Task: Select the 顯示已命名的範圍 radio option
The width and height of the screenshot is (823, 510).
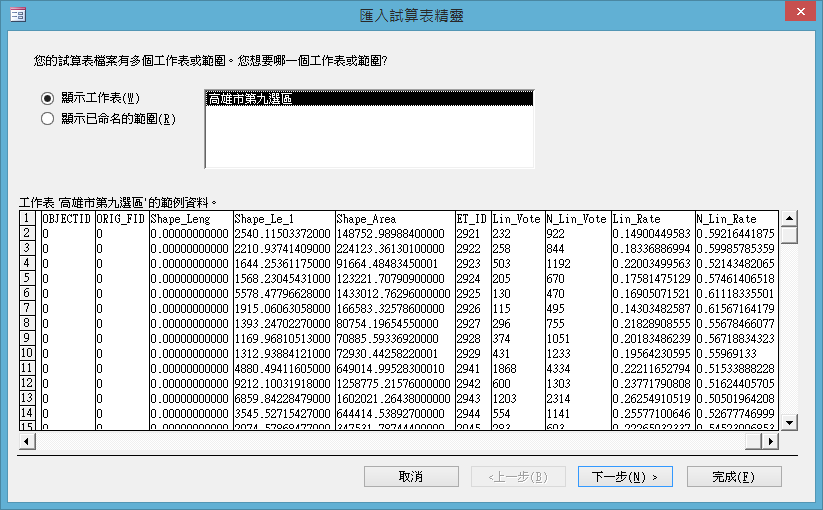Action: click(x=46, y=119)
